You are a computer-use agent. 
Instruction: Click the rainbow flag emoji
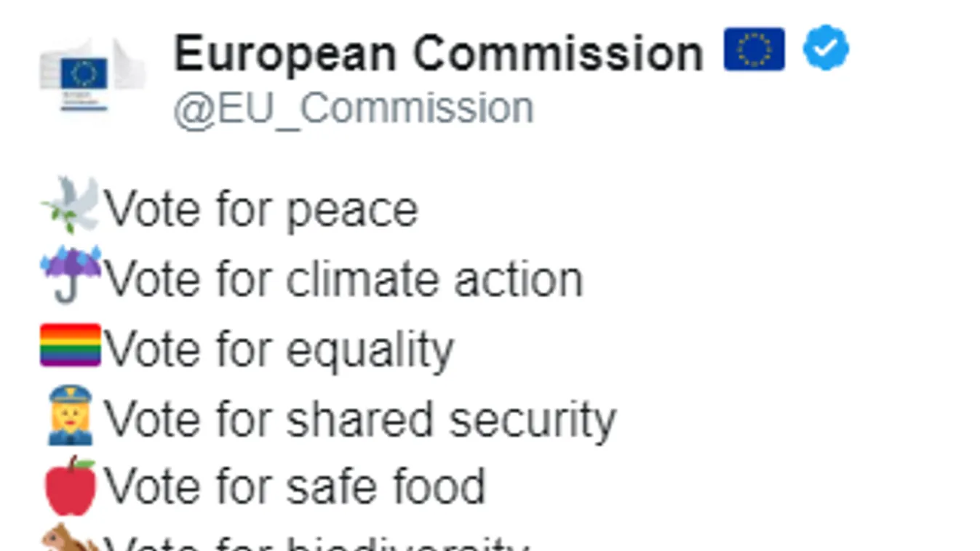pos(71,345)
